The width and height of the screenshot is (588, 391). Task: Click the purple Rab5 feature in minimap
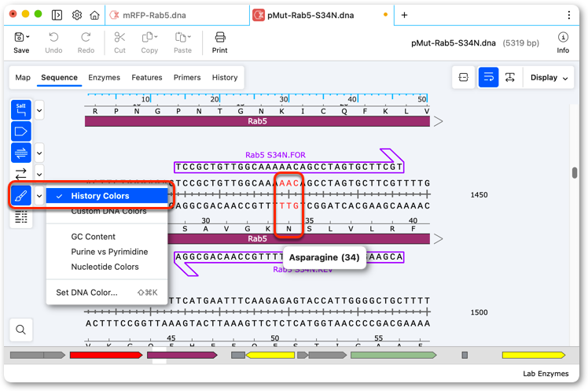tap(182, 355)
